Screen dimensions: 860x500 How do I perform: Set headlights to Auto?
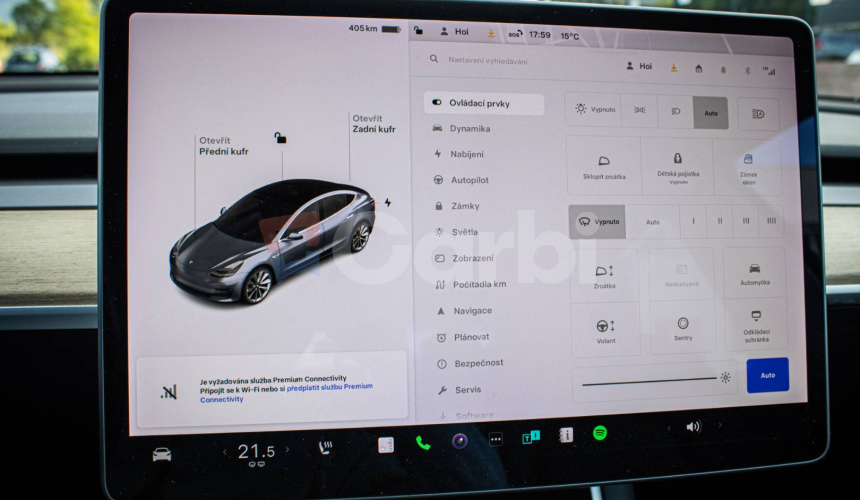pyautogui.click(x=710, y=112)
